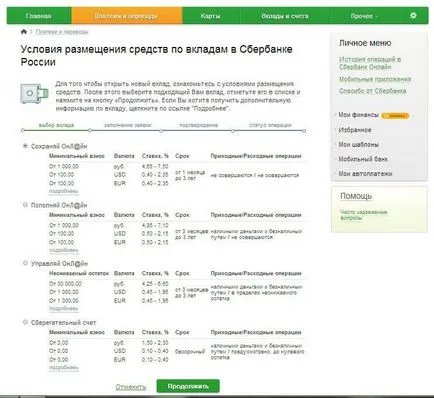Screen dimensions: 434x398
Task: Open История операций в Сбербанк Онлайн
Action: pyautogui.click(x=370, y=63)
